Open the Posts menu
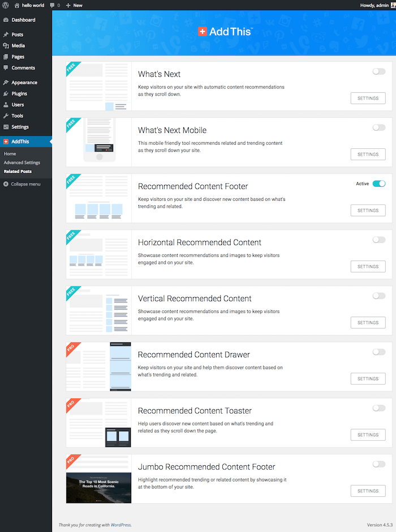 click(26, 35)
